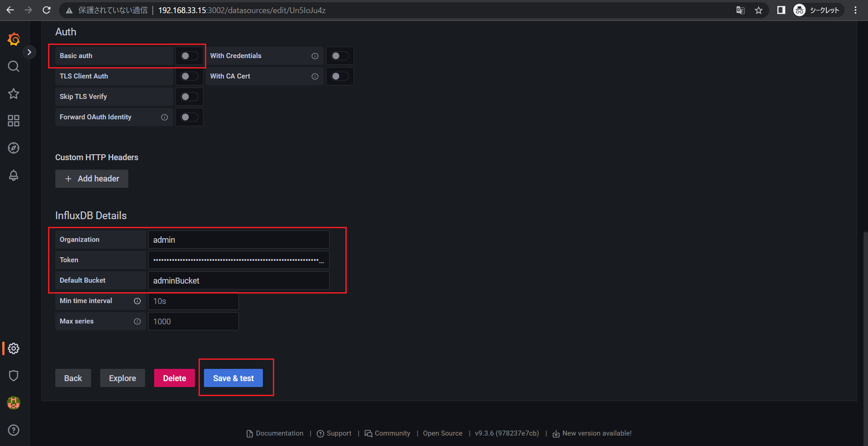
Task: Turn on With CA Cert switch
Action: (339, 76)
